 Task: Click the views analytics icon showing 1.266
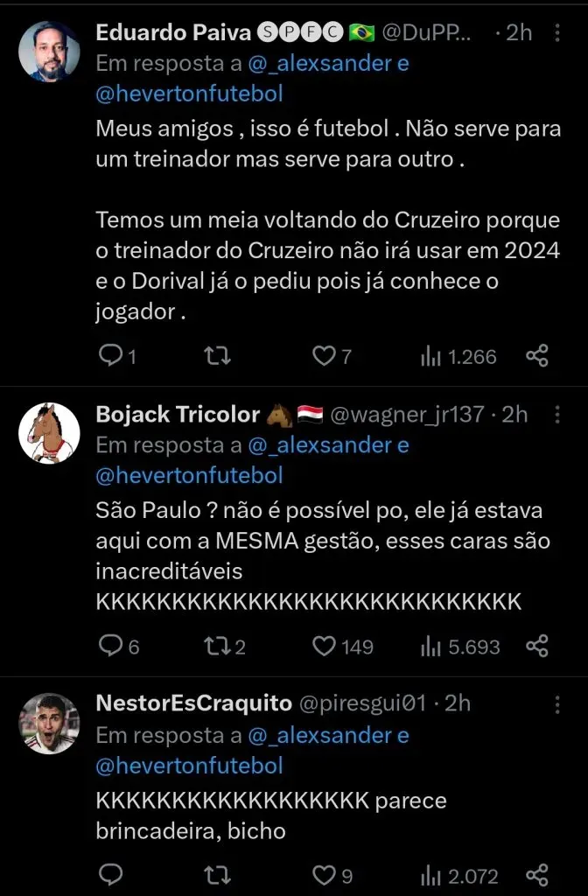click(x=430, y=355)
